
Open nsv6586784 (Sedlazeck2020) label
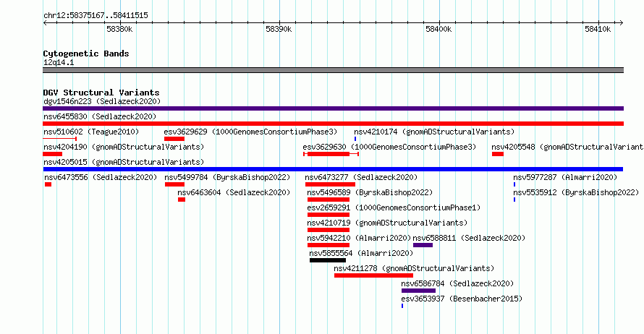tap(457, 283)
